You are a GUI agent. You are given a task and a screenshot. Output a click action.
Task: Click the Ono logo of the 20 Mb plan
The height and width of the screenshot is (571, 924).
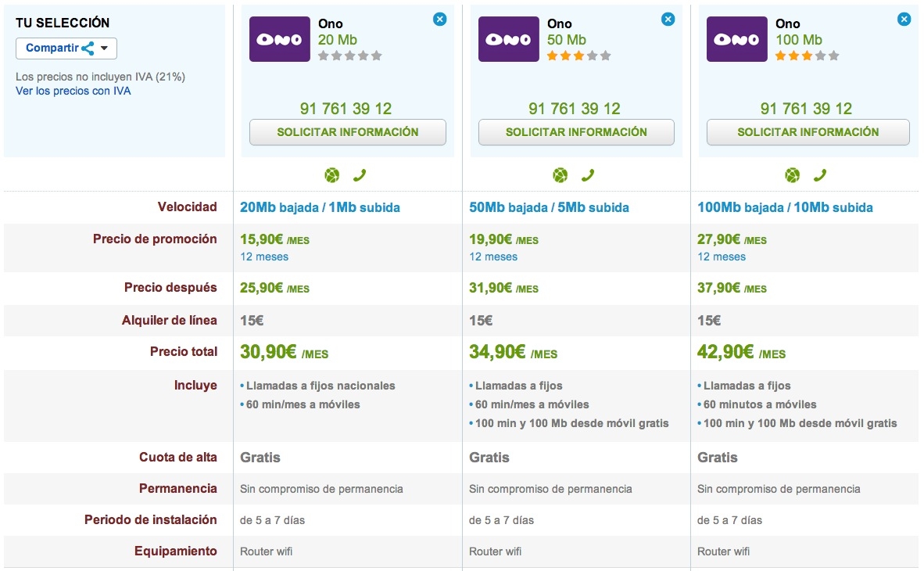pyautogui.click(x=279, y=39)
